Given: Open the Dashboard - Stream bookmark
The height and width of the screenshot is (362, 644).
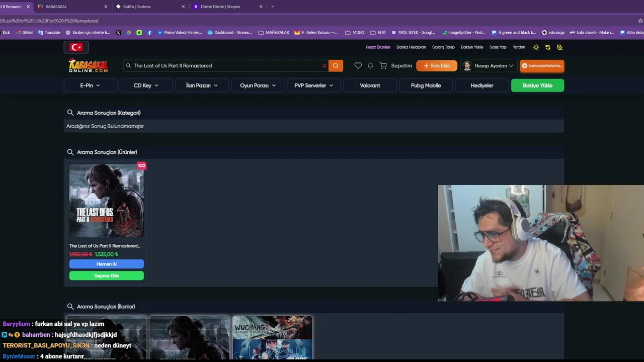Looking at the screenshot, I should (229, 32).
